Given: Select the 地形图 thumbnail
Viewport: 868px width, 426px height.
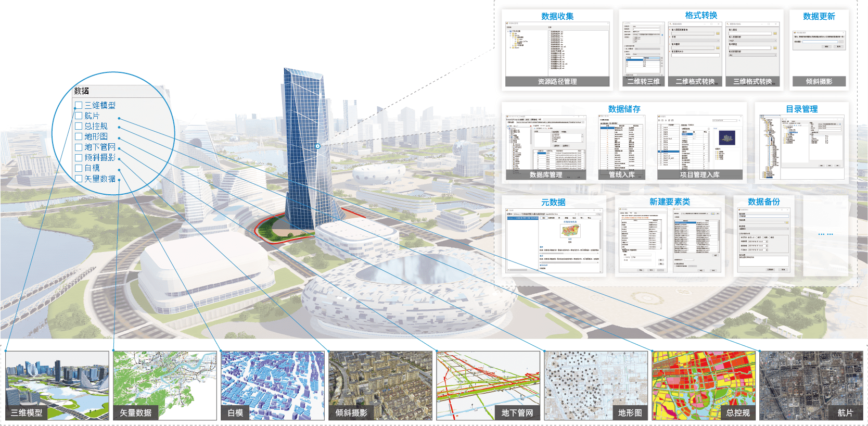Looking at the screenshot, I should click(596, 385).
